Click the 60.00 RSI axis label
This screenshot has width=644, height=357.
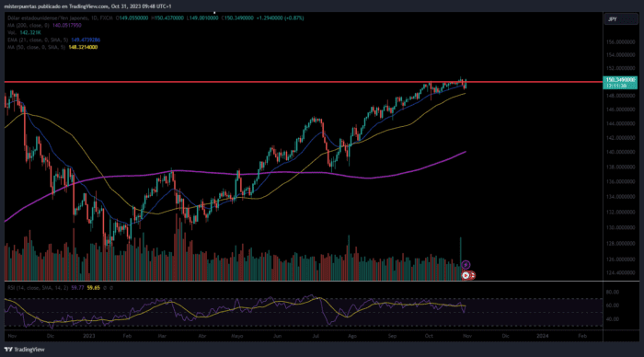coord(613,305)
